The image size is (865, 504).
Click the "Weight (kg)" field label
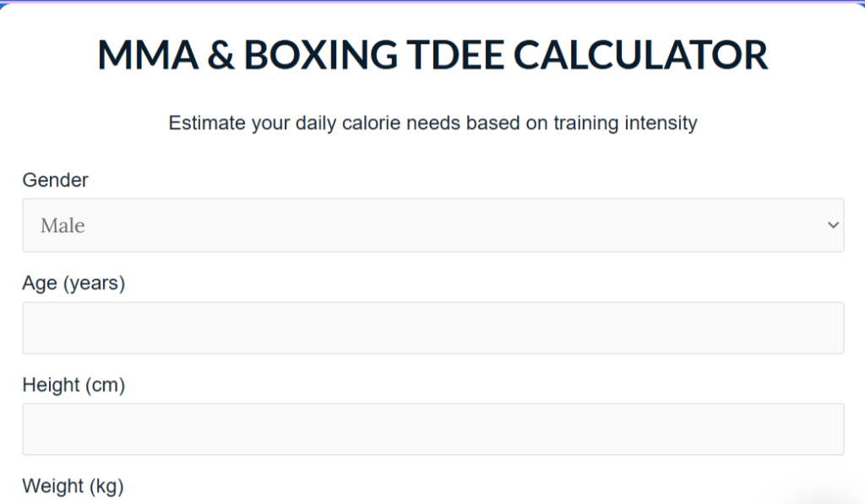(73, 486)
